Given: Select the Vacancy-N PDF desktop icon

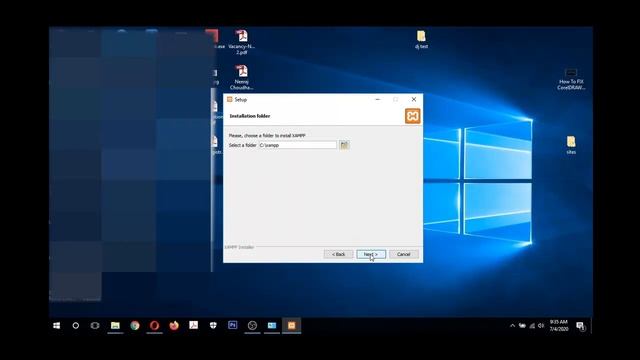Looking at the screenshot, I should tap(242, 42).
